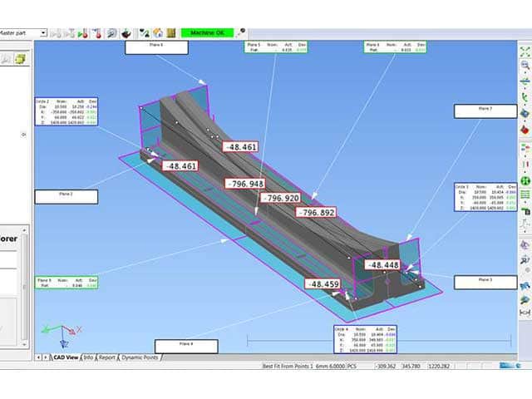532x399 pixels.
Task: Switch to the Info tab
Action: pyautogui.click(x=88, y=357)
